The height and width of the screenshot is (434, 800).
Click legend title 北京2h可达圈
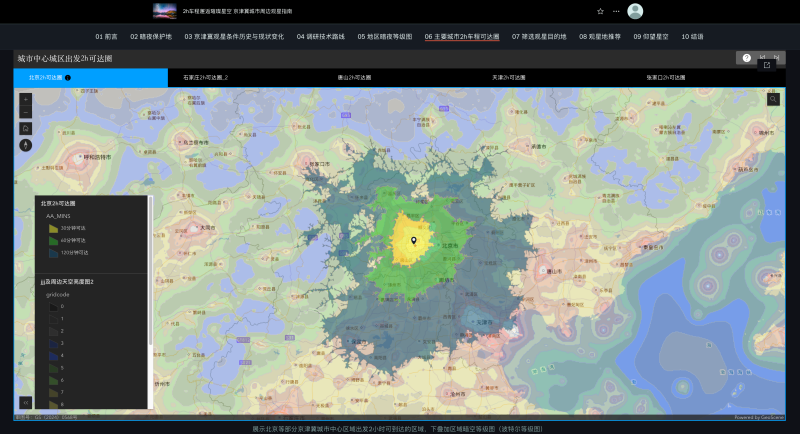[x=58, y=203]
